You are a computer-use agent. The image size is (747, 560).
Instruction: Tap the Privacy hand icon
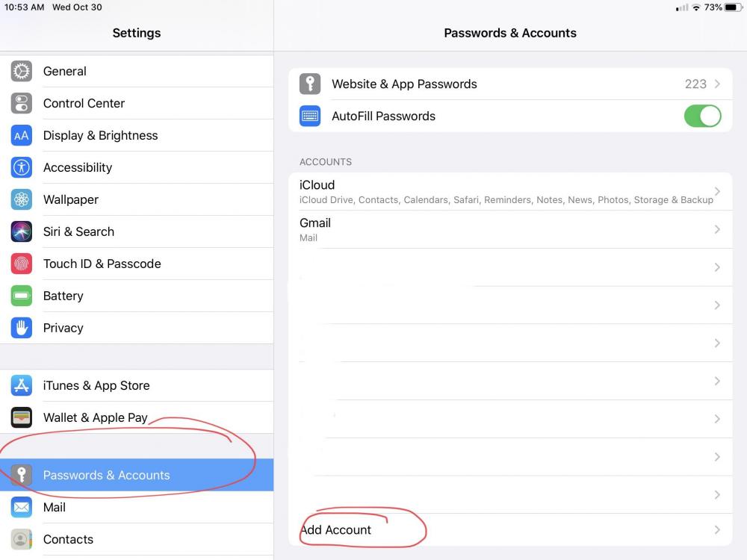tap(22, 329)
